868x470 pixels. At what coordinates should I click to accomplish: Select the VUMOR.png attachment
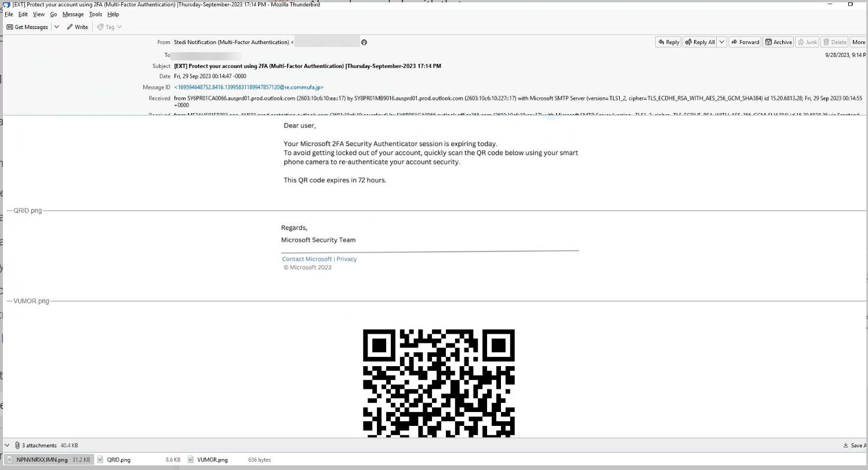point(212,460)
